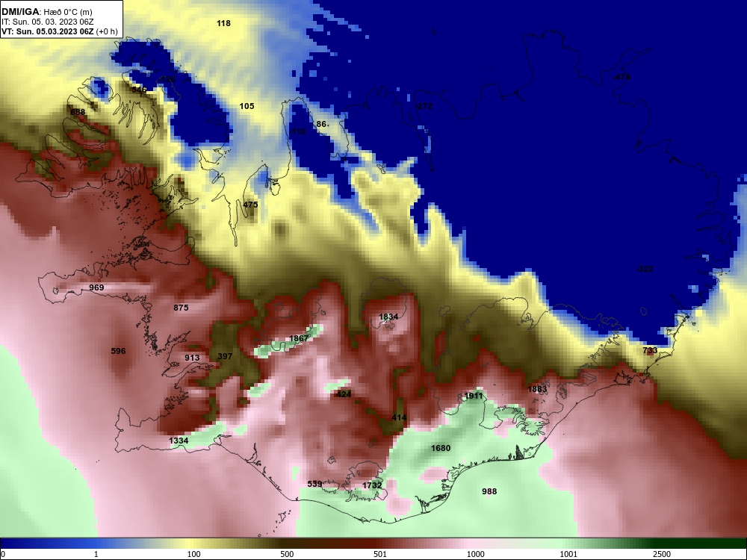
Task: Click the map value -322
Action: [x=645, y=269]
